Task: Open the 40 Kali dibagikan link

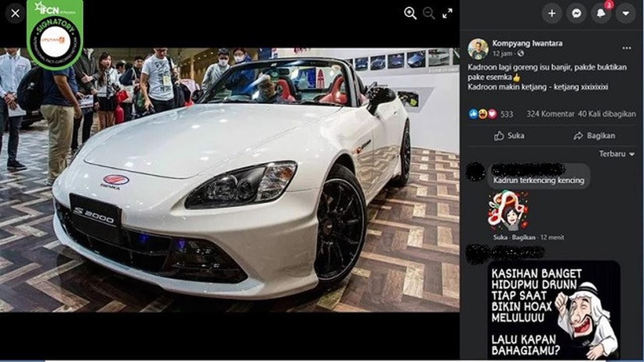Action: coord(607,114)
